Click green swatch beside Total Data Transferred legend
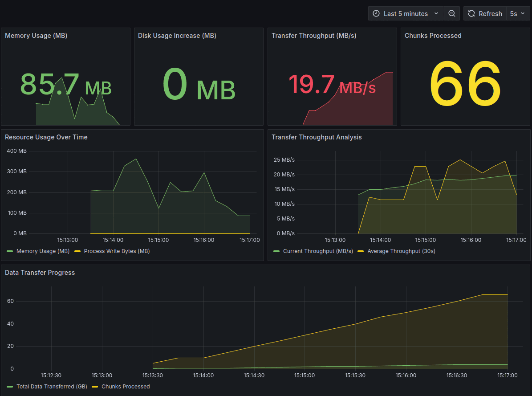Viewport: 532px width, 396px height. [10, 387]
